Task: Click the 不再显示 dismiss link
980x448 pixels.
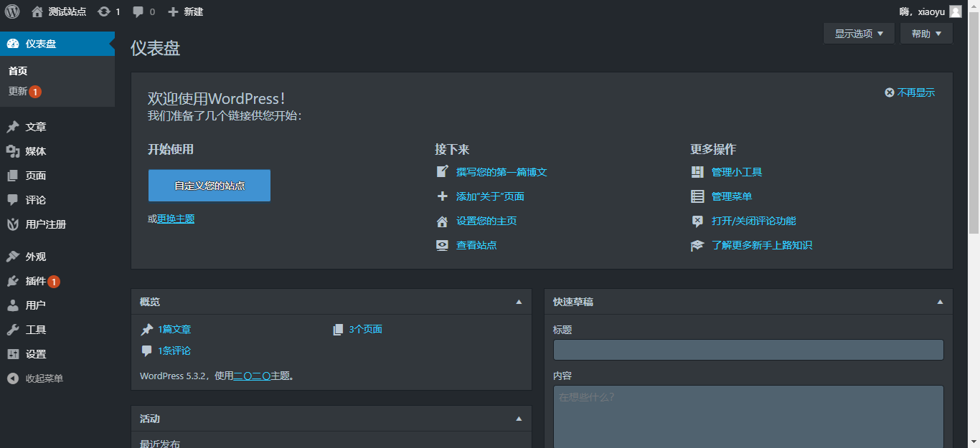Action: (x=916, y=92)
